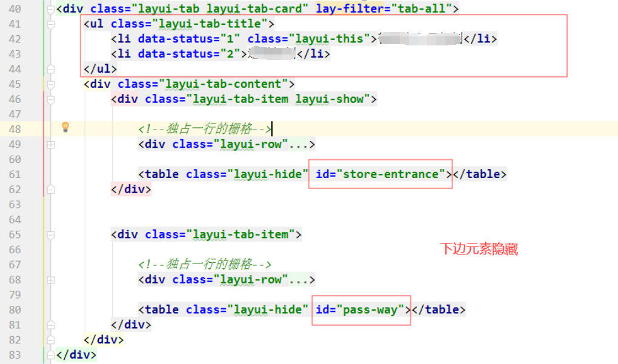The width and height of the screenshot is (618, 364).
Task: Click line number 61 in the gutter
Action: pyautogui.click(x=15, y=175)
